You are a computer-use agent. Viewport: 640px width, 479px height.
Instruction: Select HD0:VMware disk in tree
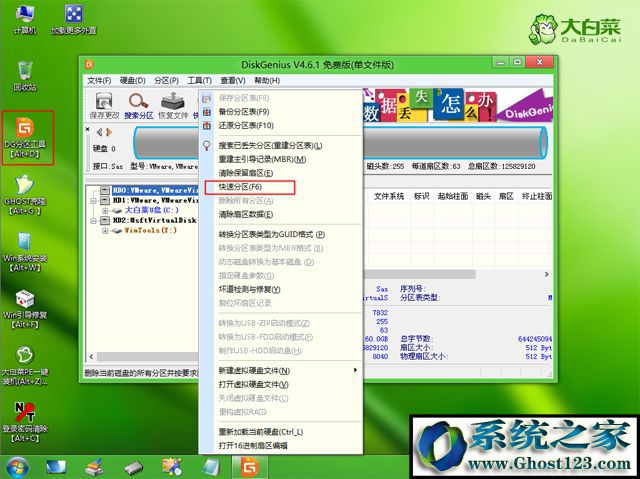click(155, 191)
